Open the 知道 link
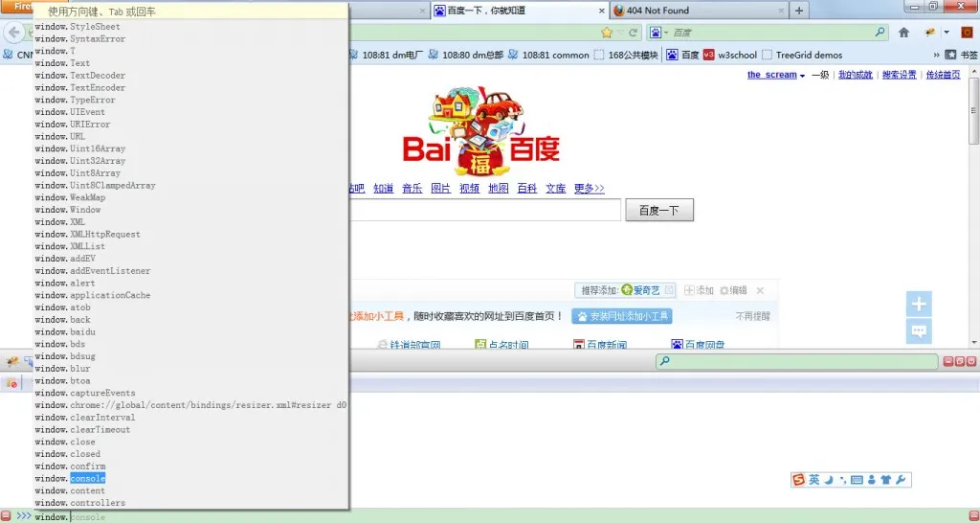The height and width of the screenshot is (523, 980). point(383,189)
